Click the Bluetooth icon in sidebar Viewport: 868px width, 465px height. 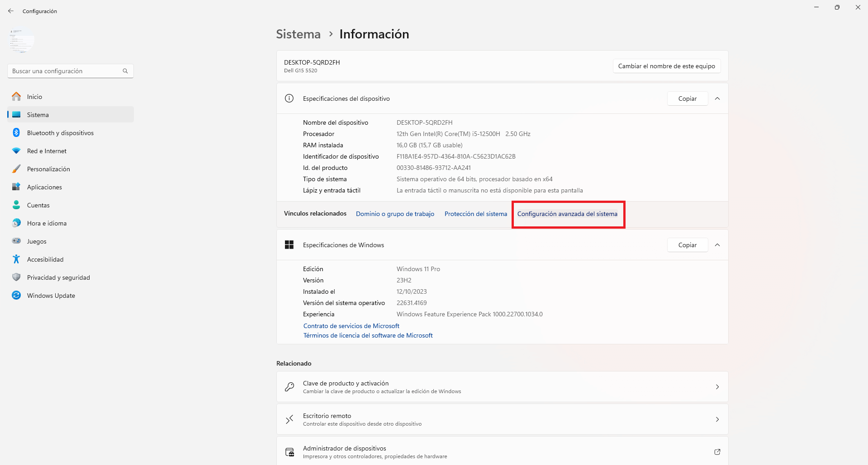[x=16, y=132]
